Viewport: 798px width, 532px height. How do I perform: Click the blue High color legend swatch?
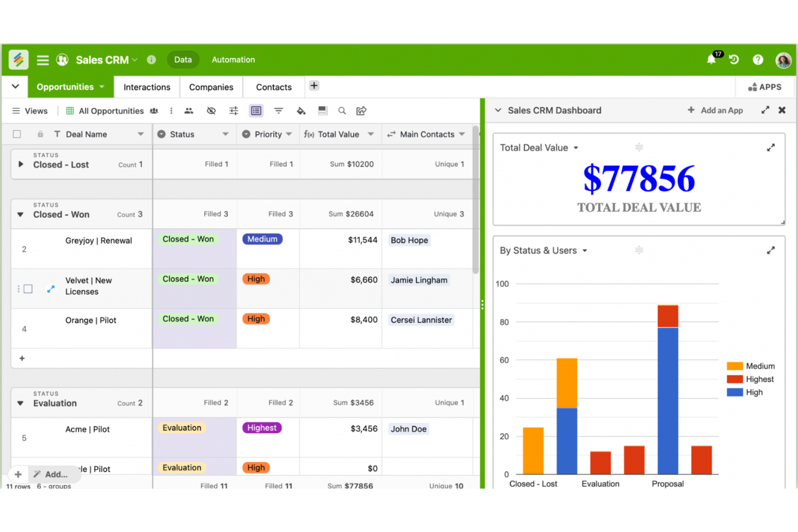pos(734,392)
